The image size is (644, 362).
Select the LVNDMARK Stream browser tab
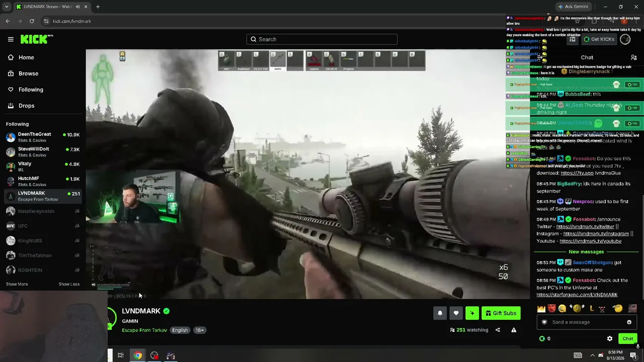pos(52,7)
